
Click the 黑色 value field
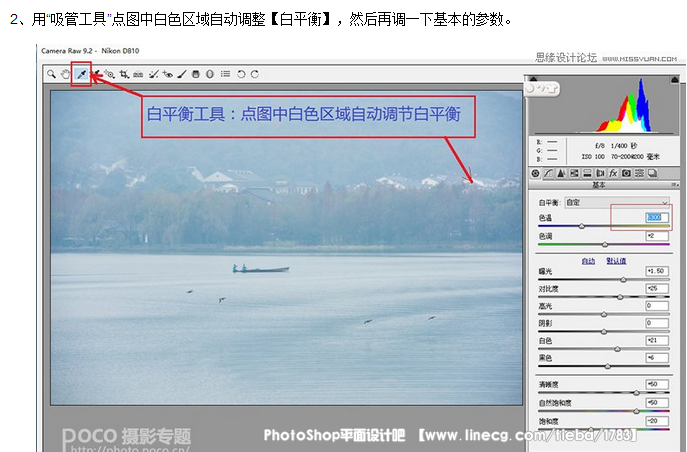[x=657, y=358]
